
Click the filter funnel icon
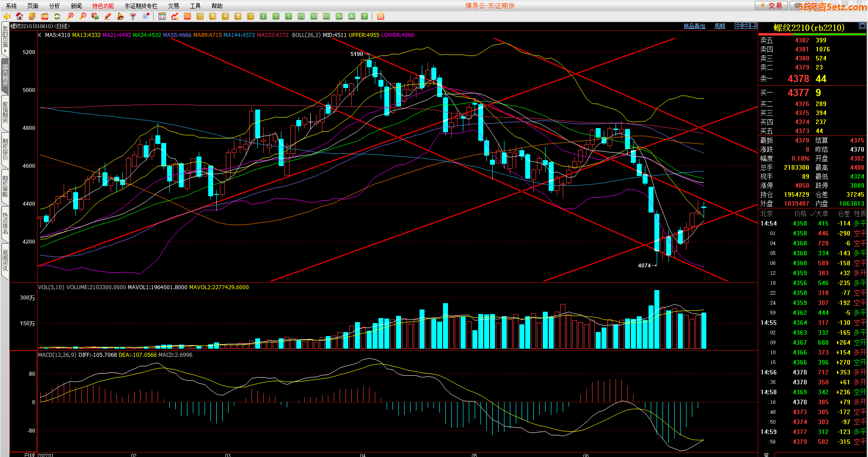pos(133,16)
